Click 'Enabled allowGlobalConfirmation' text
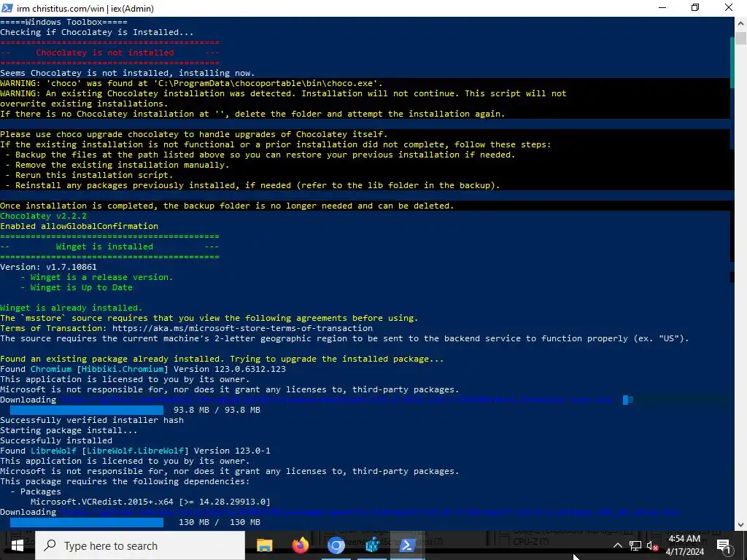747x560 pixels. pyautogui.click(x=79, y=226)
